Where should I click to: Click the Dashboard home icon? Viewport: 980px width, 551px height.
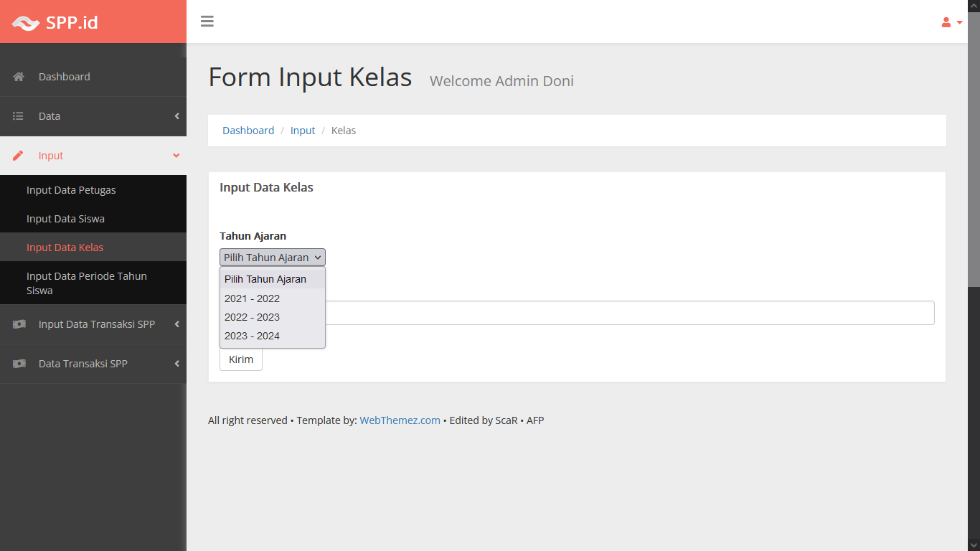click(19, 77)
